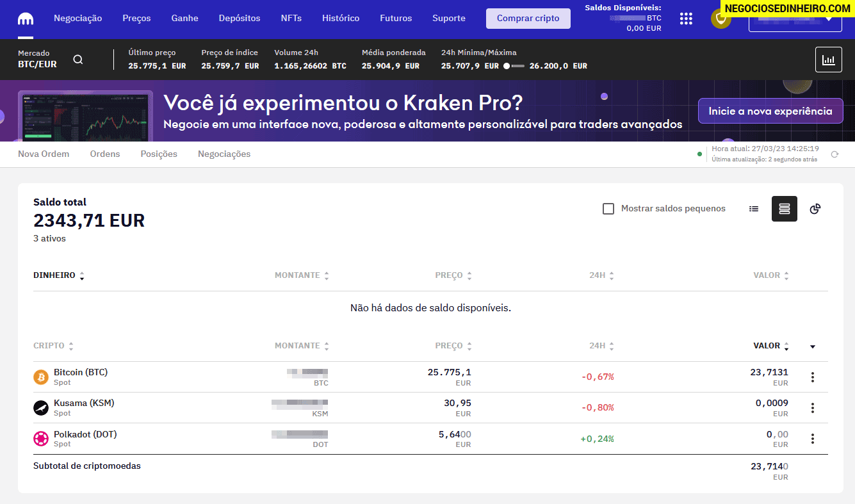Click Saldos Disponíveis header text
Viewport: 855px width, 504px height.
click(623, 8)
